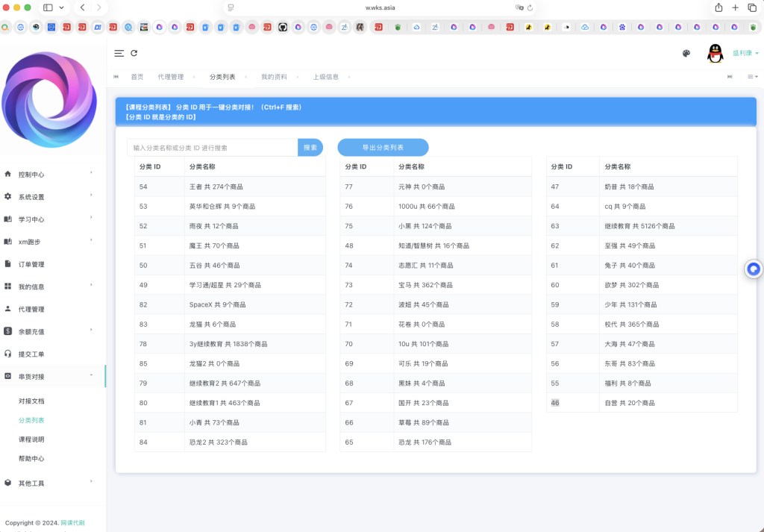Viewport: 764px width, 532px height.
Task: Click the highlighted category ID 46
Action: [x=555, y=403]
